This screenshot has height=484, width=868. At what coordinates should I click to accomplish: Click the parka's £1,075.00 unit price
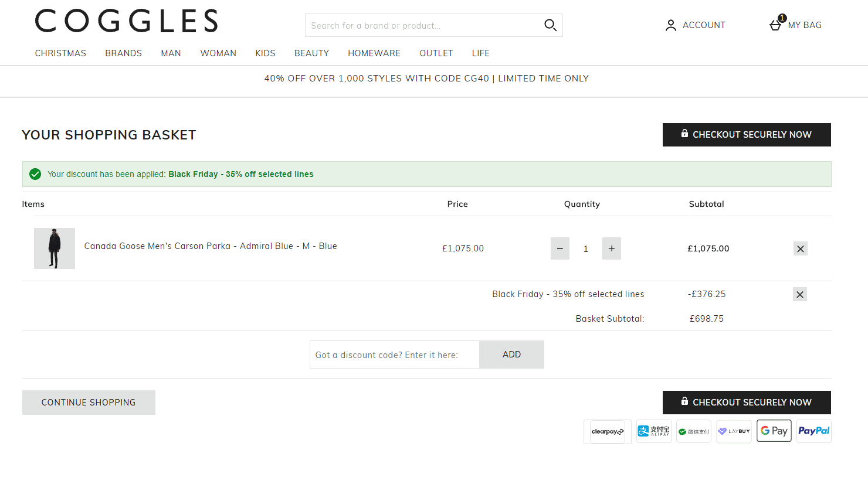463,248
